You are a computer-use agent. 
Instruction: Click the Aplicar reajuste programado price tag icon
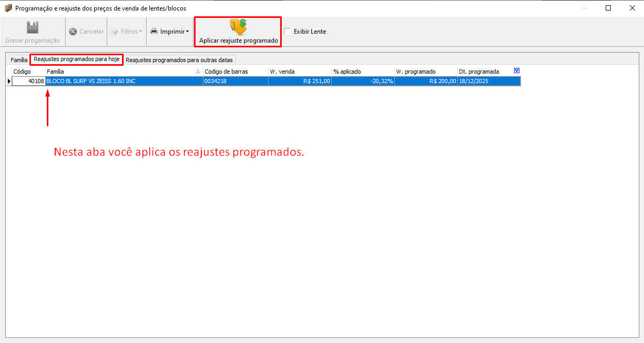[238, 27]
